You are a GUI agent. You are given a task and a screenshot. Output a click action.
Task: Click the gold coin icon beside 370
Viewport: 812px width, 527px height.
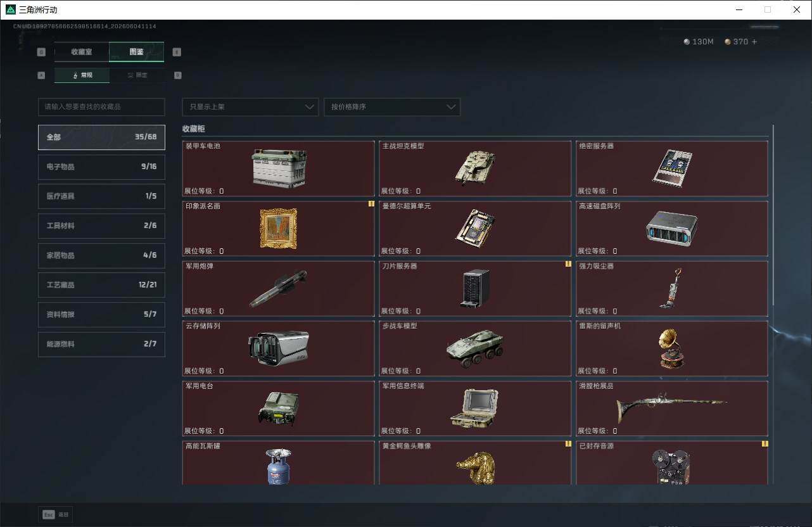point(728,42)
